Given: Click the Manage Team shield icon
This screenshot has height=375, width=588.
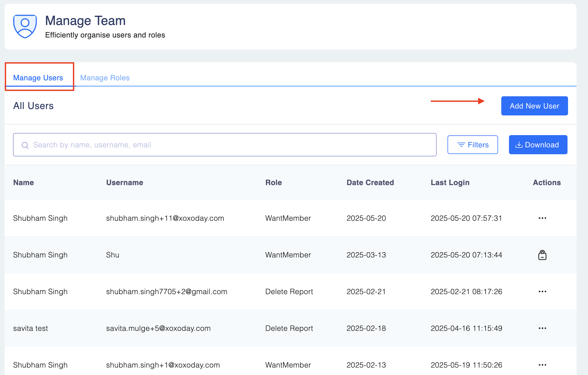Looking at the screenshot, I should (x=25, y=26).
